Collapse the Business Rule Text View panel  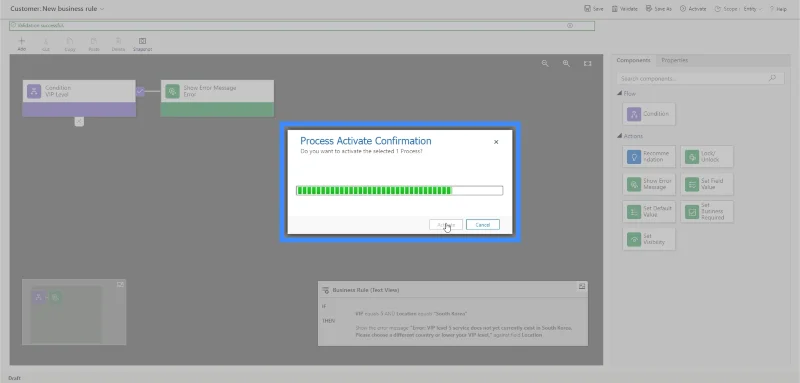[582, 287]
